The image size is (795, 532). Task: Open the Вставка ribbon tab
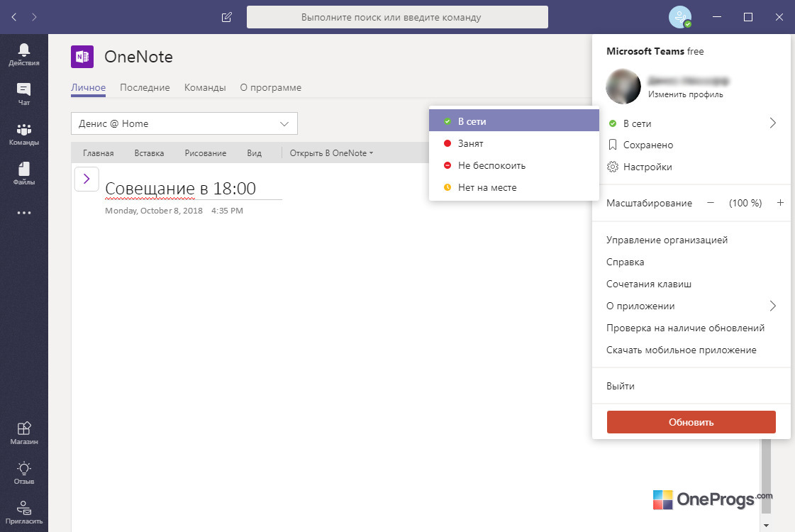click(x=149, y=153)
